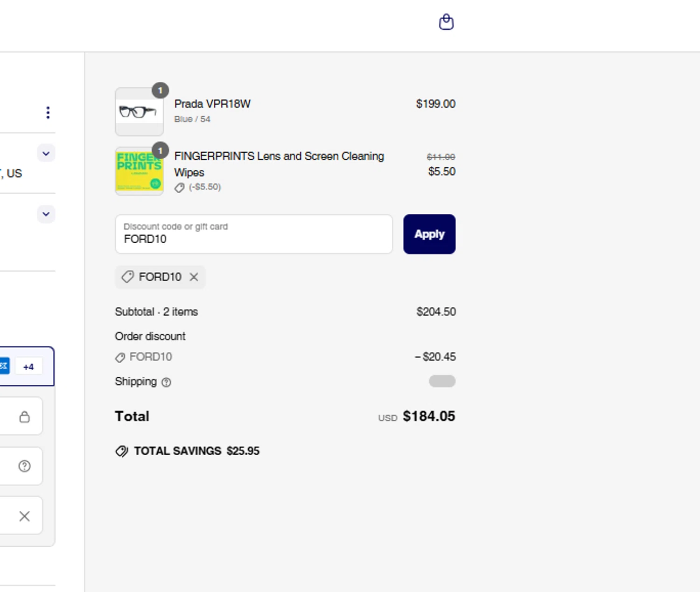Click the tag icon under the Wipes item
This screenshot has height=592, width=700.
179,188
